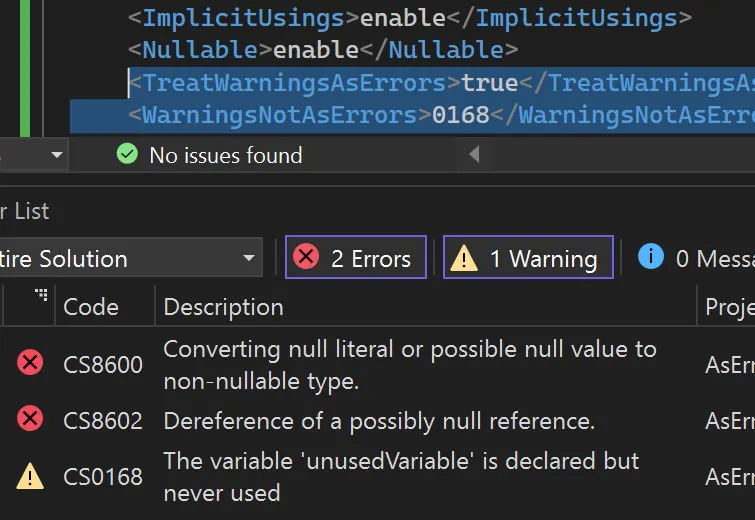This screenshot has height=520, width=755.
Task: Click the No issues found status text
Action: pos(226,155)
